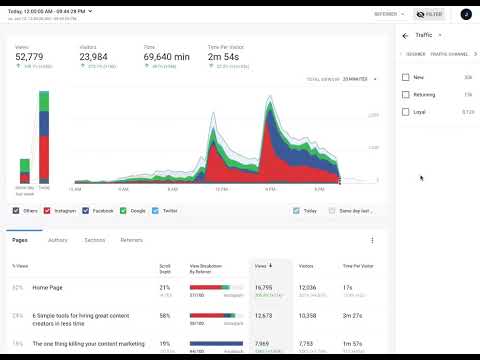Click the Views up-arrow trend icon
This screenshot has height=360, width=480.
[x=18, y=66]
